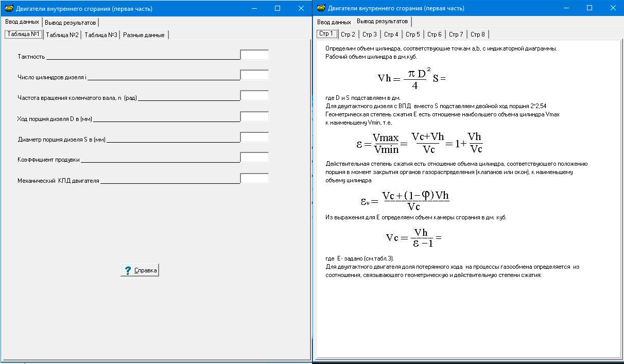
Task: Click the ε = Vmax/Vmin formula
Action: tap(420, 143)
